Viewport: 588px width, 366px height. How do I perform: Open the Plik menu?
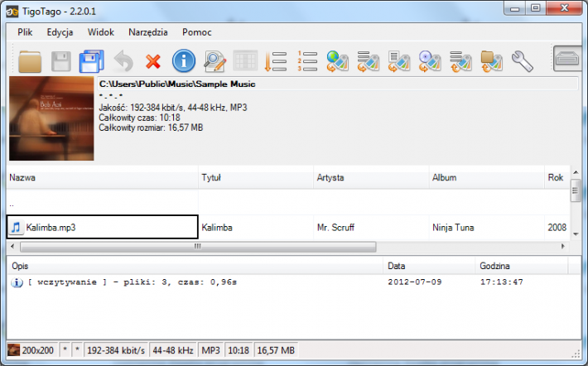point(25,32)
